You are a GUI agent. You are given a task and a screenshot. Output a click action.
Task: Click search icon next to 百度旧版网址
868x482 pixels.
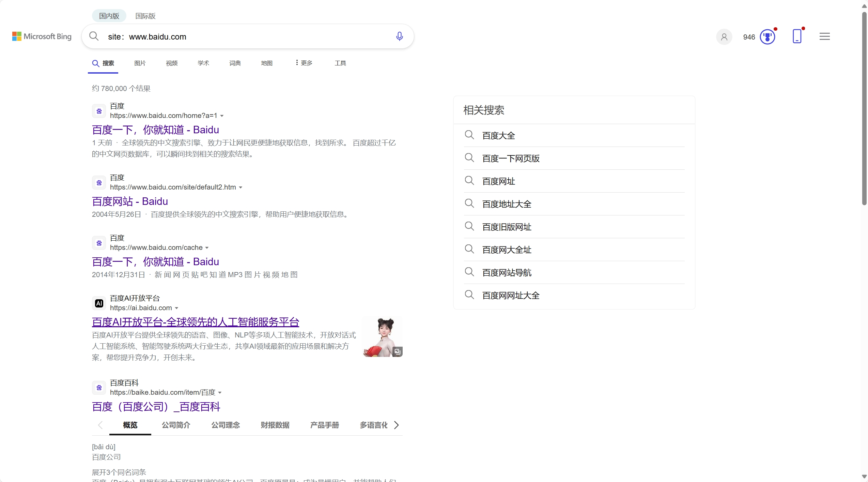[469, 226]
